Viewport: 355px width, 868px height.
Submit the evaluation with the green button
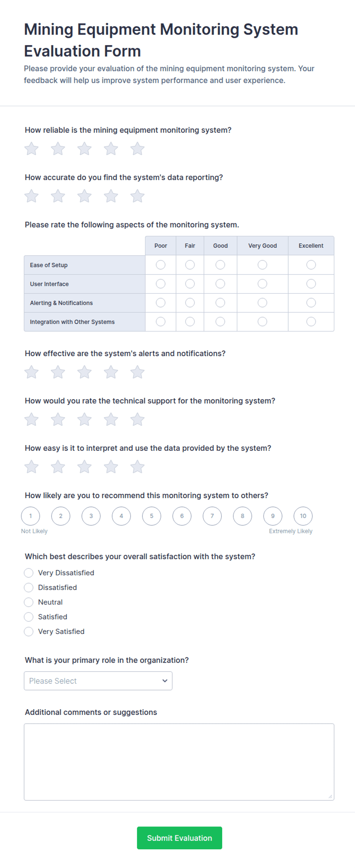tap(179, 838)
